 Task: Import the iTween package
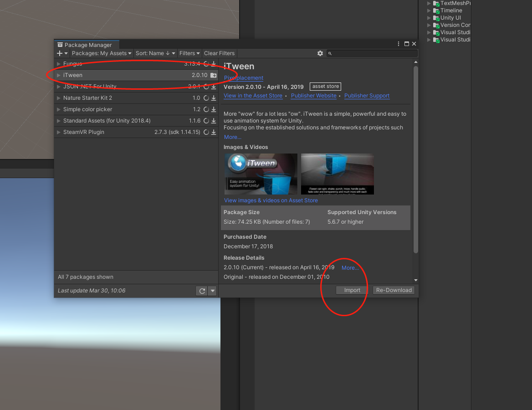[351, 290]
